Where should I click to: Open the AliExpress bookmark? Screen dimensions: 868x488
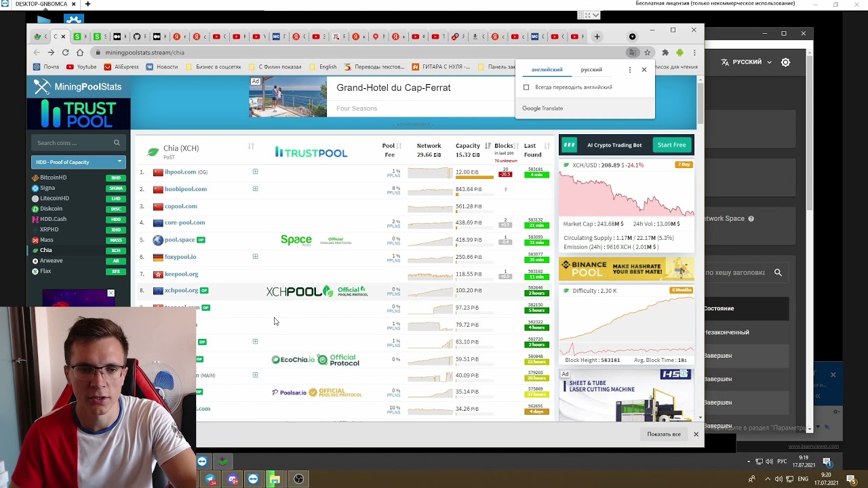pos(121,67)
